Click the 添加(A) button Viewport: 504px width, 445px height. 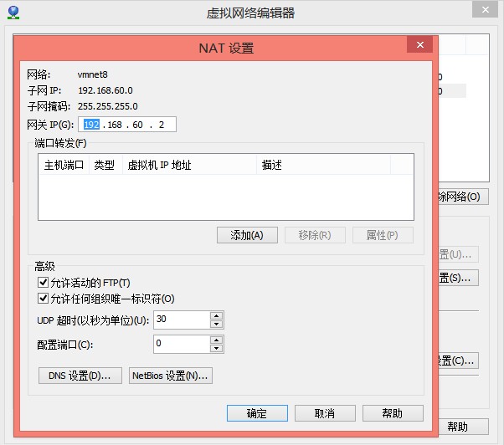coord(246,235)
